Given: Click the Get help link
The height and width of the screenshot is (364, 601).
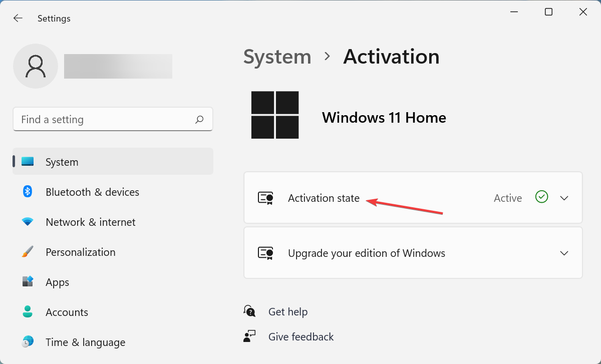Looking at the screenshot, I should click(x=288, y=311).
